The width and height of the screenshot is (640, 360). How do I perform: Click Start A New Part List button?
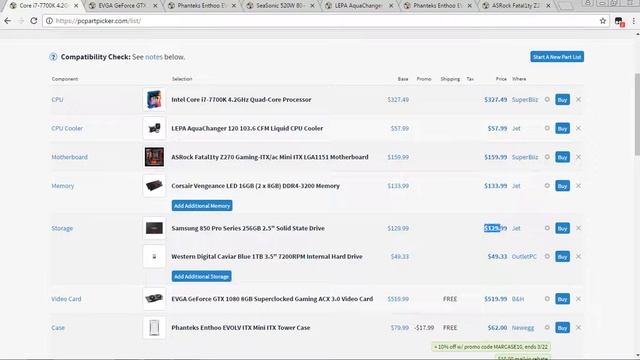pos(557,57)
